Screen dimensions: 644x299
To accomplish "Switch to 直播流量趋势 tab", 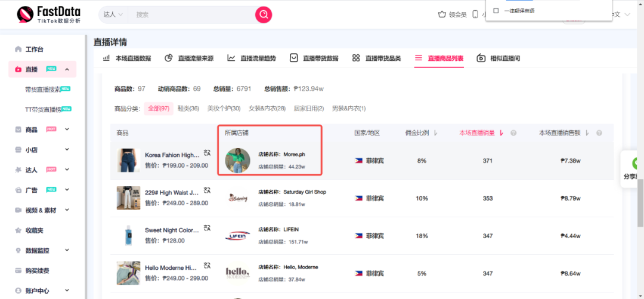I will point(252,58).
